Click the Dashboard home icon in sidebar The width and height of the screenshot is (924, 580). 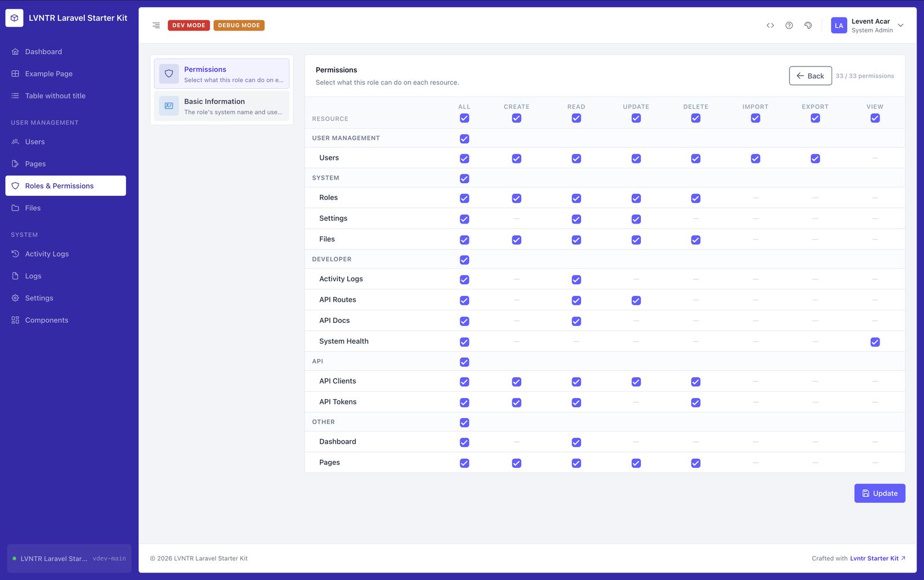point(16,51)
